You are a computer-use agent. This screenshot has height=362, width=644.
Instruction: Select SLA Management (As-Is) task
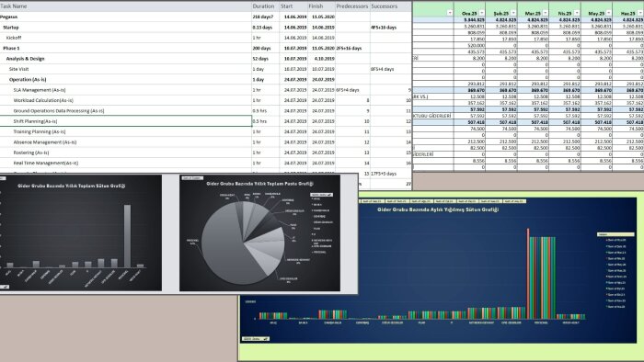pos(126,90)
